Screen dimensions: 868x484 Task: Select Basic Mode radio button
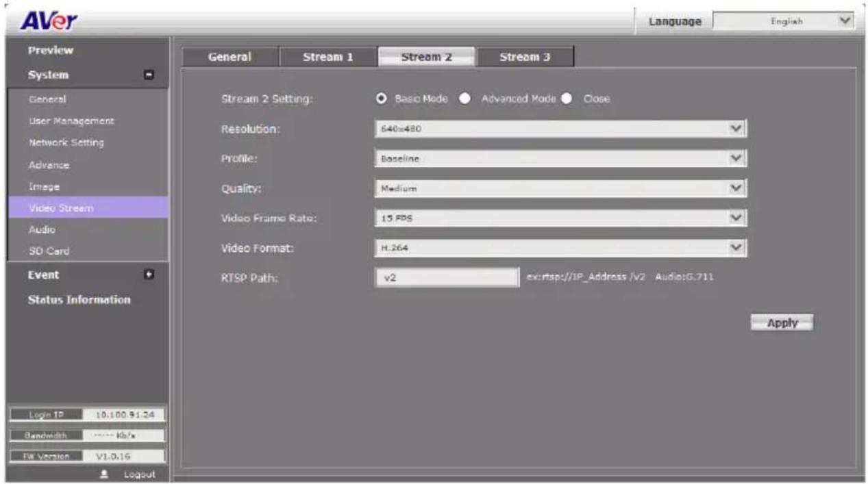pos(382,99)
